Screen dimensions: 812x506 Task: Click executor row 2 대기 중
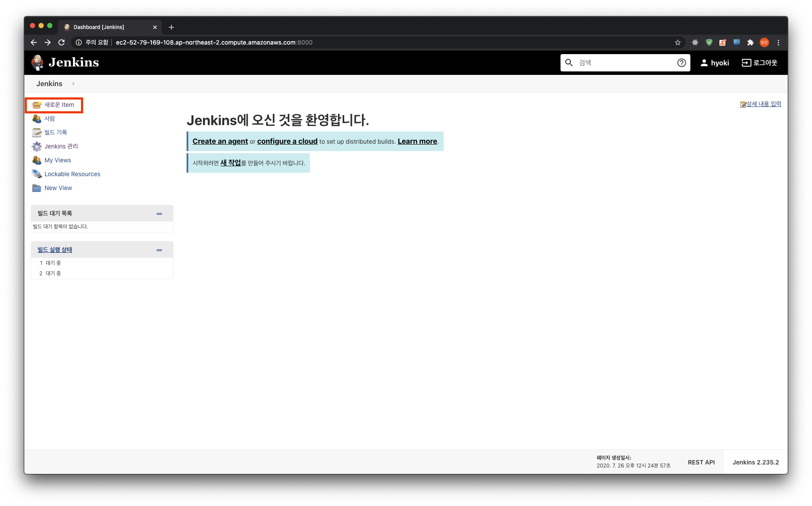(102, 274)
